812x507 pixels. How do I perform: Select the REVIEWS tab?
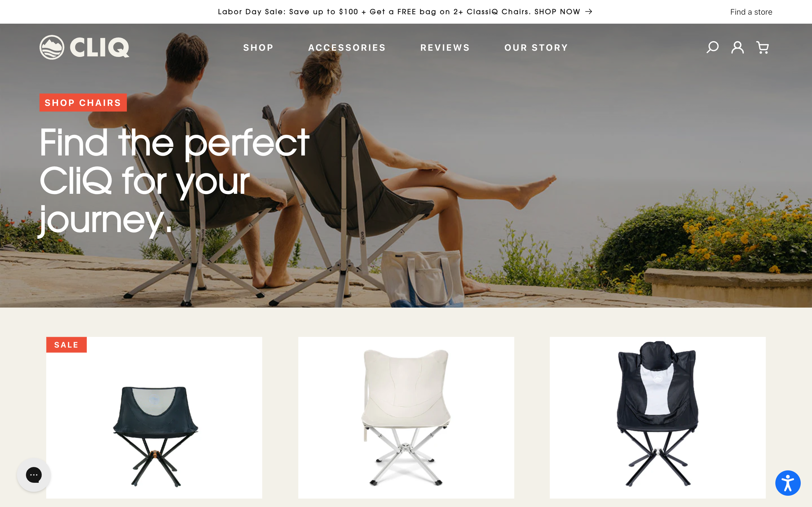click(445, 47)
